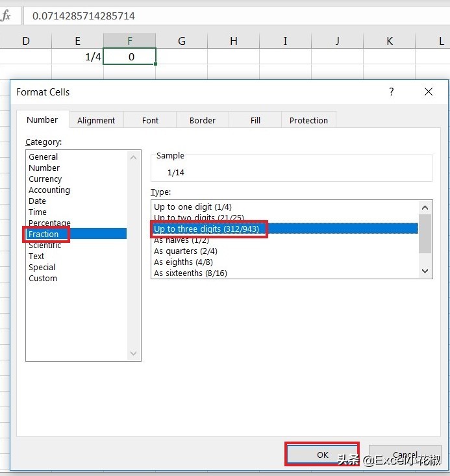Switch to the Alignment tab
This screenshot has height=476, width=450.
coord(96,120)
